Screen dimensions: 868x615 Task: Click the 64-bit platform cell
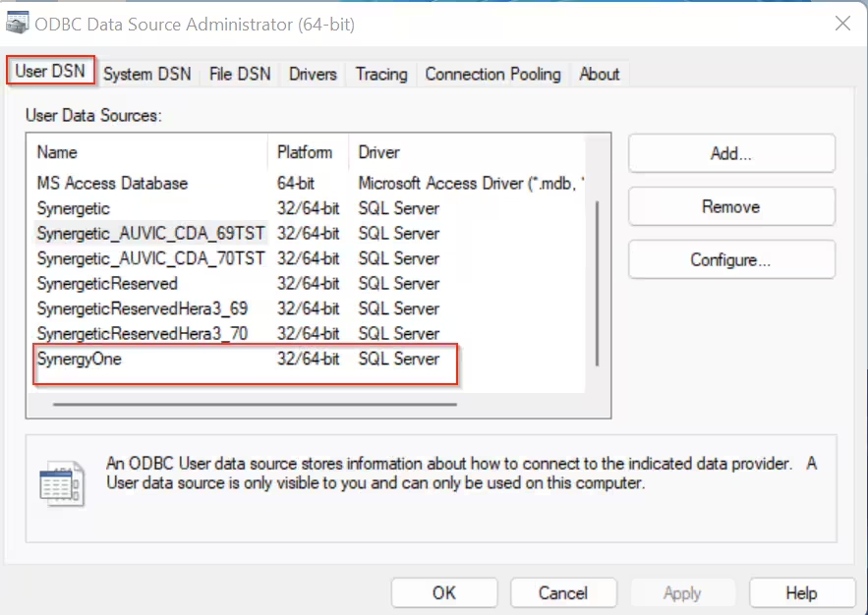click(296, 183)
